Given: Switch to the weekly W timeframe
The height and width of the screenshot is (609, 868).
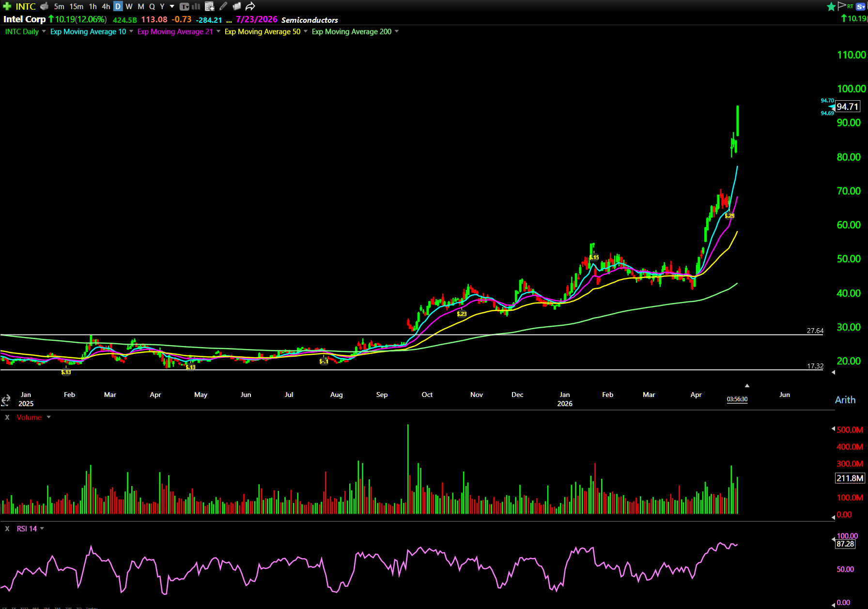Looking at the screenshot, I should point(129,6).
